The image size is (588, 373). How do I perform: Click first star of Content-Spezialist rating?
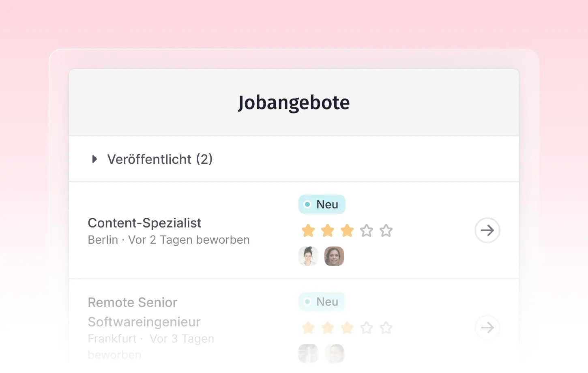pos(308,231)
